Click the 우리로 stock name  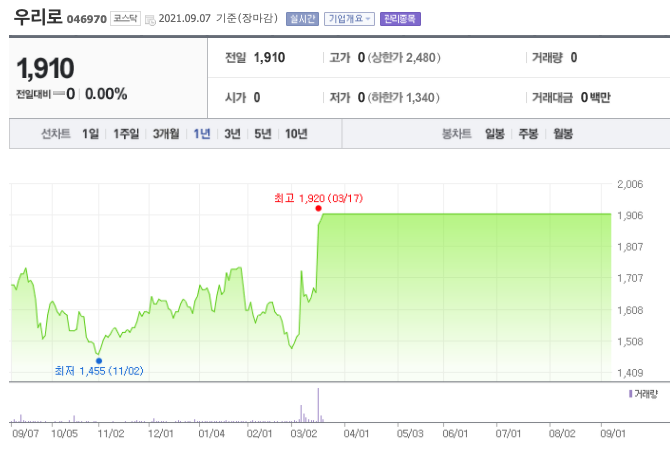[38, 17]
